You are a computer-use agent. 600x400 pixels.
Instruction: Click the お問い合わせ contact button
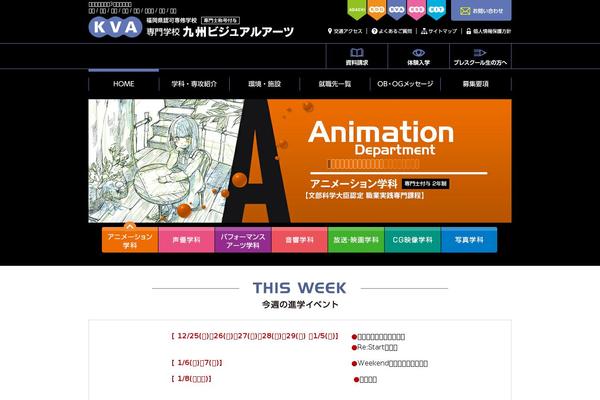coord(481,10)
